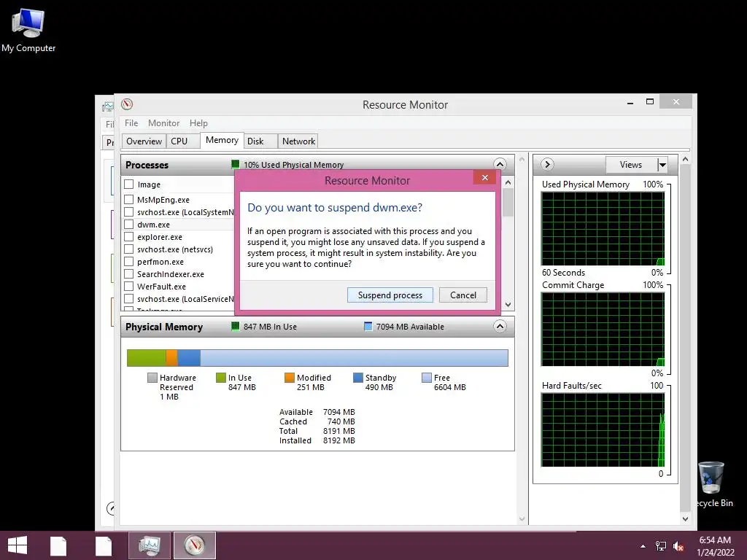Switch to Performance Monitor in the taskbar
This screenshot has height=560, width=747.
click(150, 545)
